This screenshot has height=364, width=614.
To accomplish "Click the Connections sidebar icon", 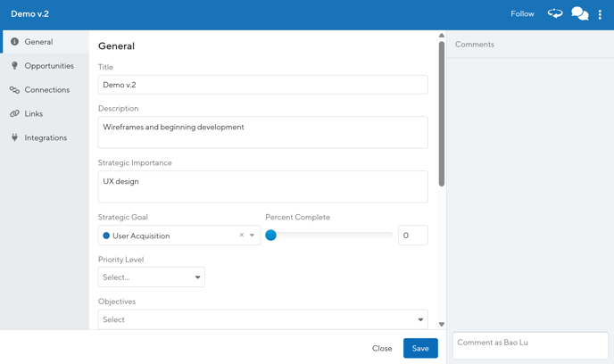I will (x=14, y=90).
